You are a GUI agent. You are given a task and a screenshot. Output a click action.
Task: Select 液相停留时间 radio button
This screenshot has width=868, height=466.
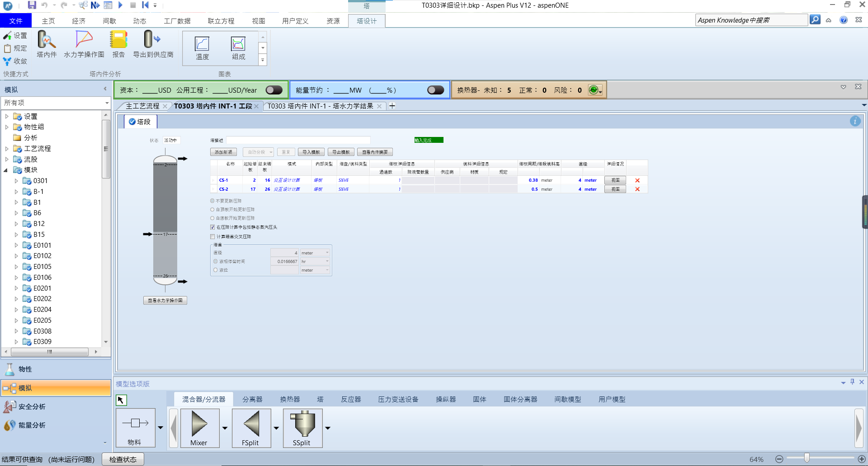[216, 261]
